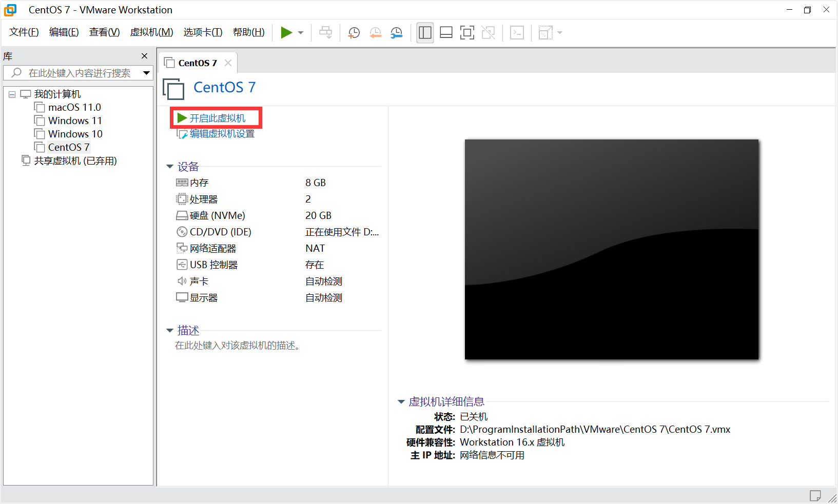
Task: Power on the virtual machine using the green play icon
Action: click(x=286, y=32)
